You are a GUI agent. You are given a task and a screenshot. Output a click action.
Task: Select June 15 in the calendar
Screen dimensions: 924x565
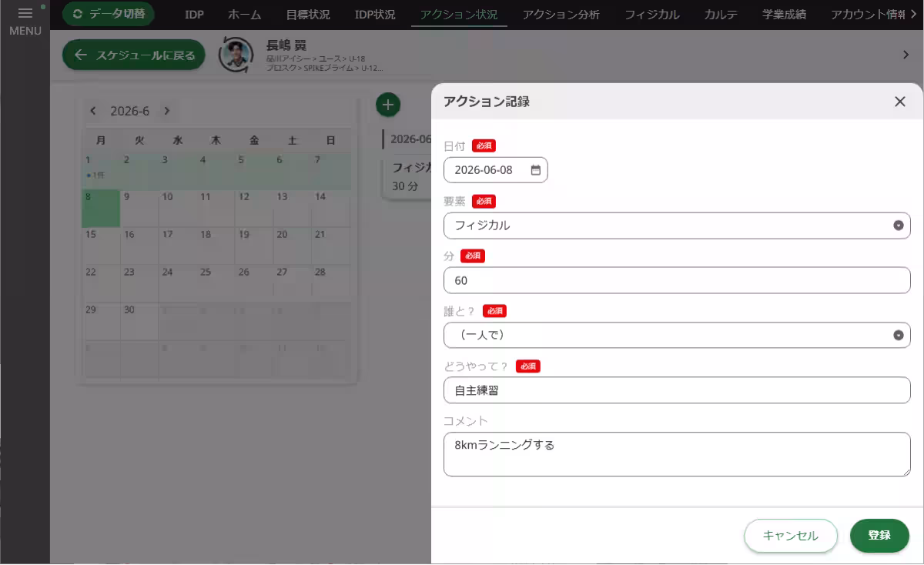tap(101, 246)
